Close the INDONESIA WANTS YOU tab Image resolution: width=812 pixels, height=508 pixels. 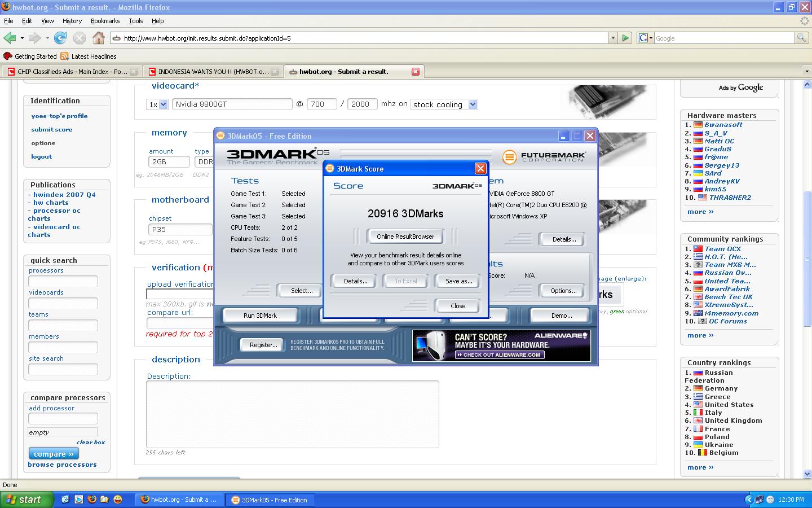pos(275,72)
